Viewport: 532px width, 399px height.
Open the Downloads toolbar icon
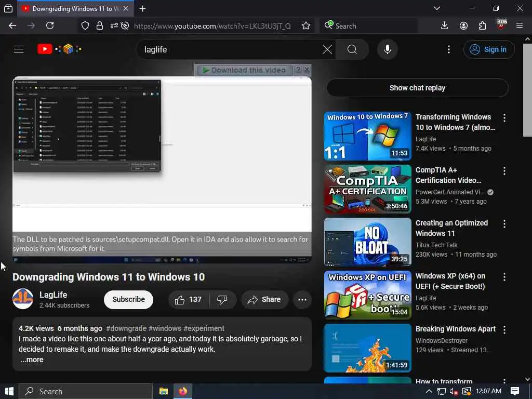click(444, 26)
